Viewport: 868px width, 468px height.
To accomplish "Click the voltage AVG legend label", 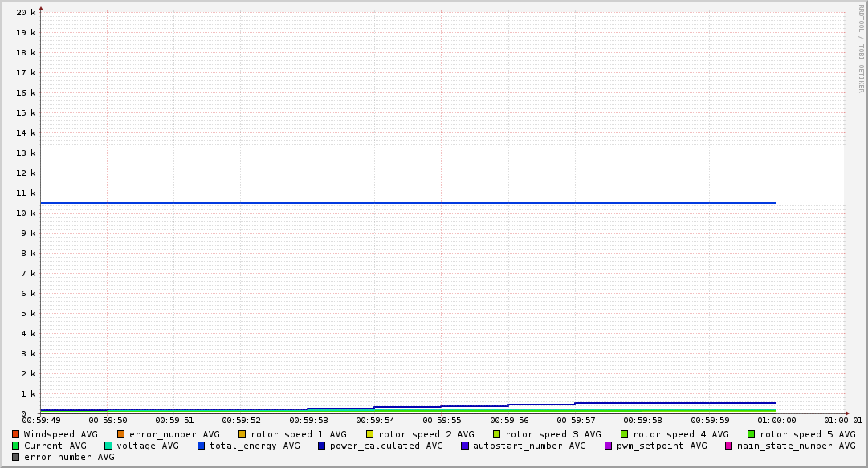I will point(148,446).
